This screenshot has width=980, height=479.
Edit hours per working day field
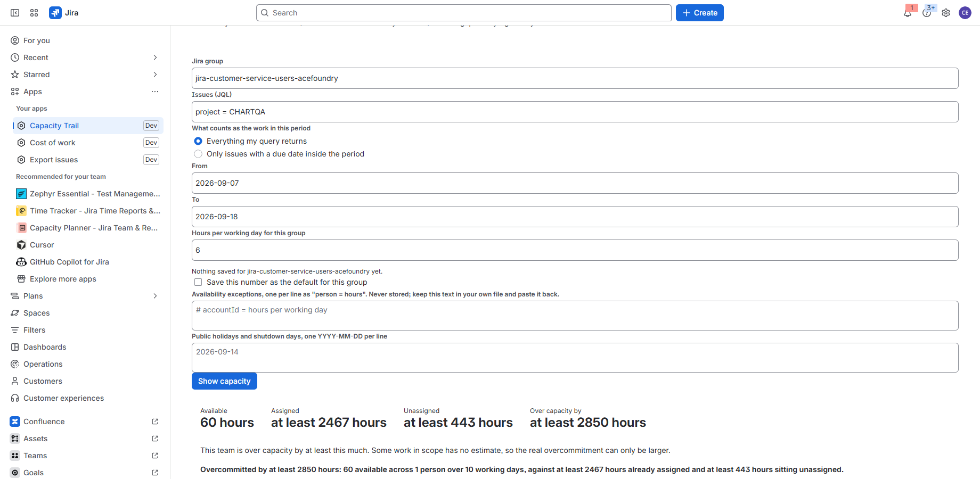[x=575, y=250]
